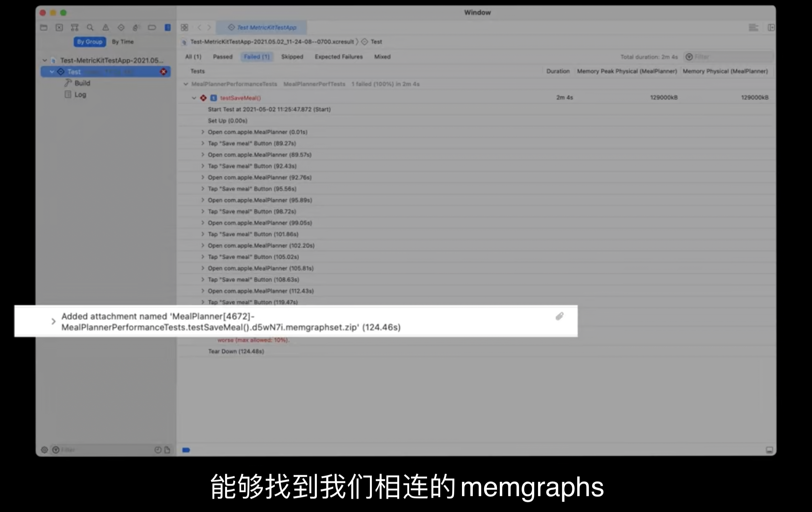Show Failed (1) tests filter

(257, 57)
